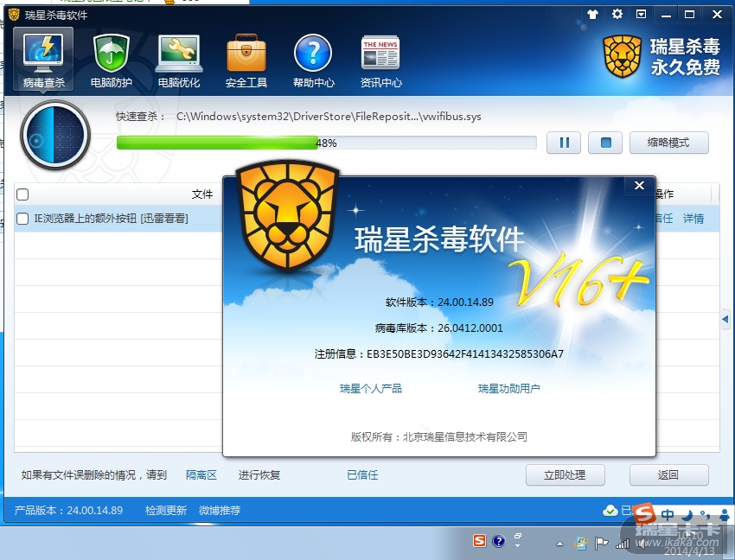Click the 返回 back button
This screenshot has width=735, height=560.
pyautogui.click(x=668, y=475)
